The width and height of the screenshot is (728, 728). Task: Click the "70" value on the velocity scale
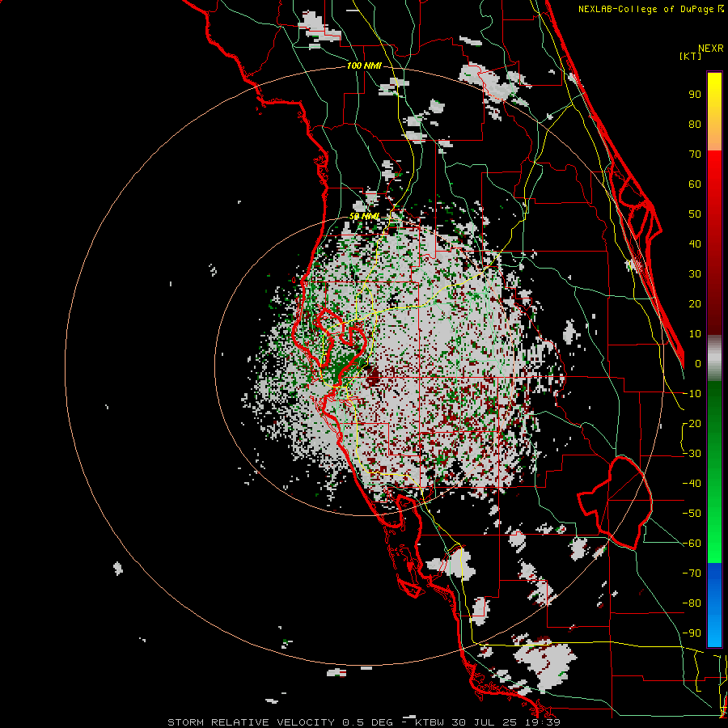[695, 154]
